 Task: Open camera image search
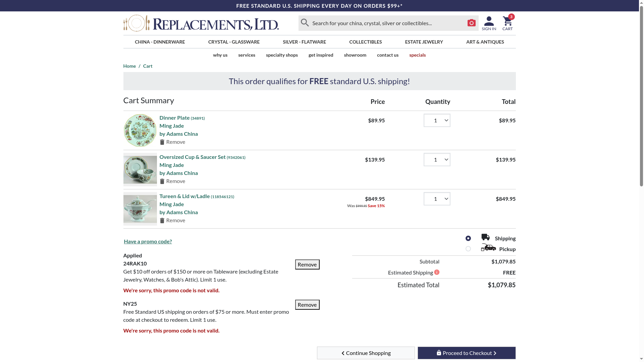click(471, 23)
